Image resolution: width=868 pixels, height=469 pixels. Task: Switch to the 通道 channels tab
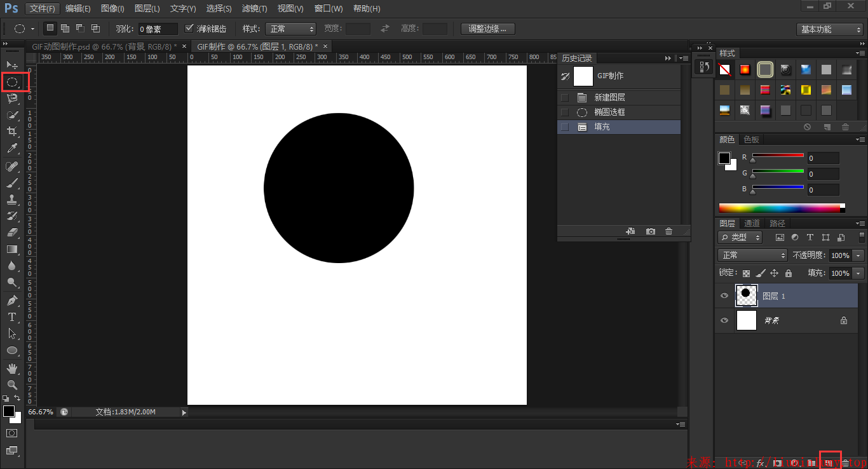click(x=752, y=223)
